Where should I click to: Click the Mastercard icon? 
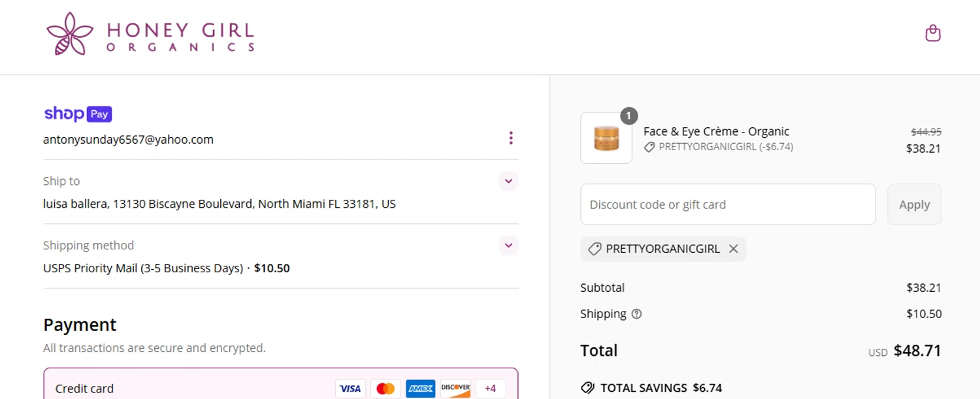tap(385, 389)
